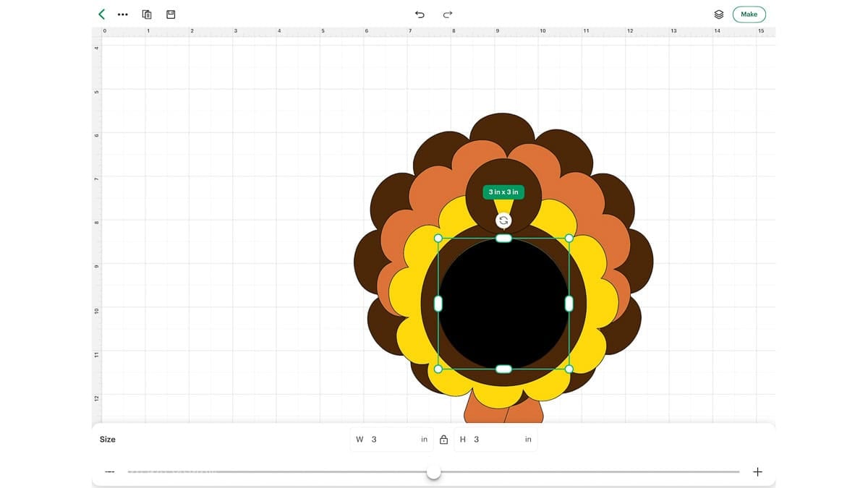Click the top-right corner resize handle
The image size is (868, 488).
(569, 238)
